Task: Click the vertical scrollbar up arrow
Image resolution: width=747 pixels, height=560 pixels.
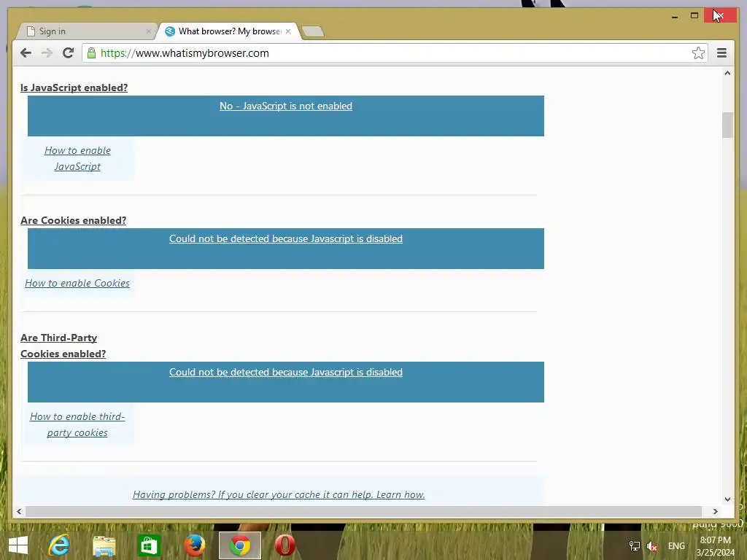Action: tap(727, 74)
